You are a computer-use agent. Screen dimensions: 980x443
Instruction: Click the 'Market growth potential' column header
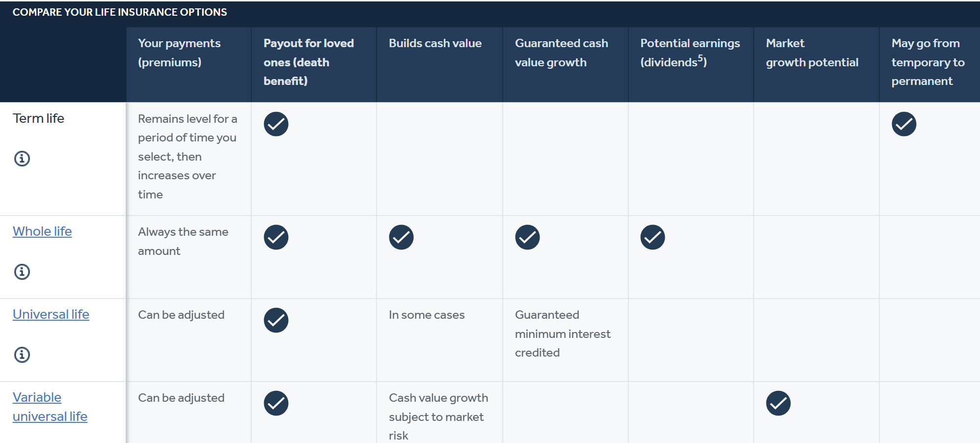pyautogui.click(x=812, y=53)
